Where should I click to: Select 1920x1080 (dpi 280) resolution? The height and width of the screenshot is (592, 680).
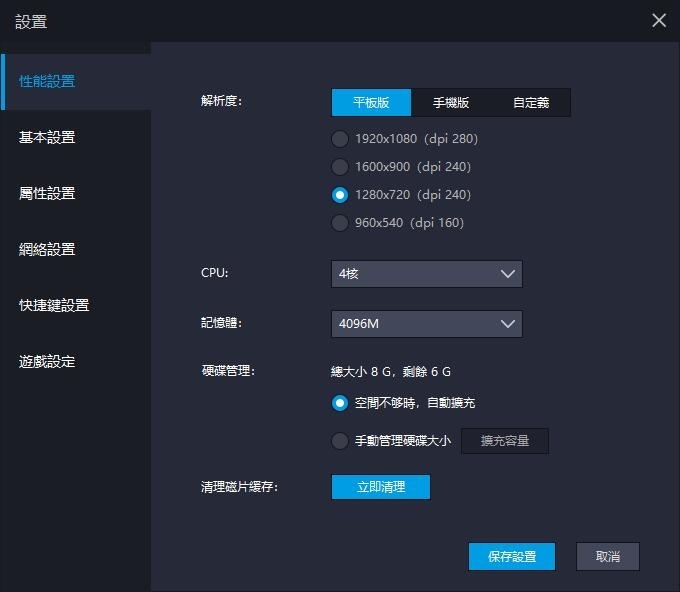click(x=405, y=139)
